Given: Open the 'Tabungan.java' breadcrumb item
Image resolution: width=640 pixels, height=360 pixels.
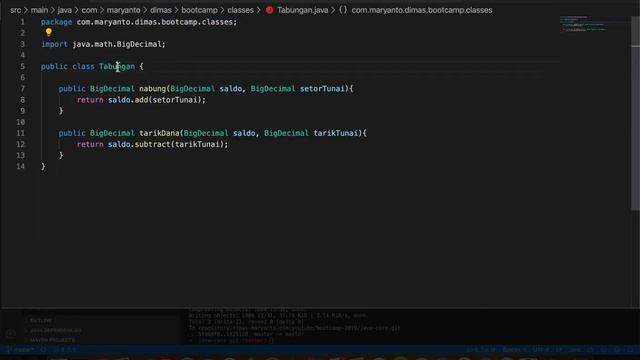Looking at the screenshot, I should (x=302, y=10).
